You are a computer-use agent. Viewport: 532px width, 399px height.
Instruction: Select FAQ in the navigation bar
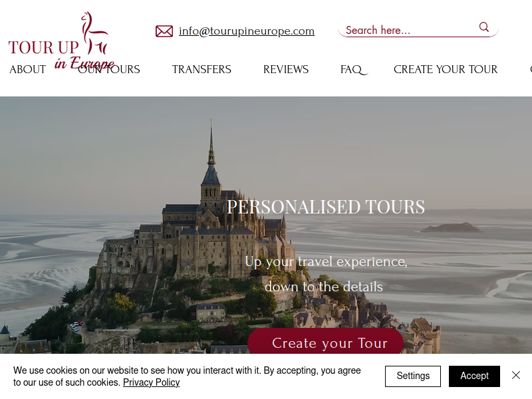click(x=353, y=70)
